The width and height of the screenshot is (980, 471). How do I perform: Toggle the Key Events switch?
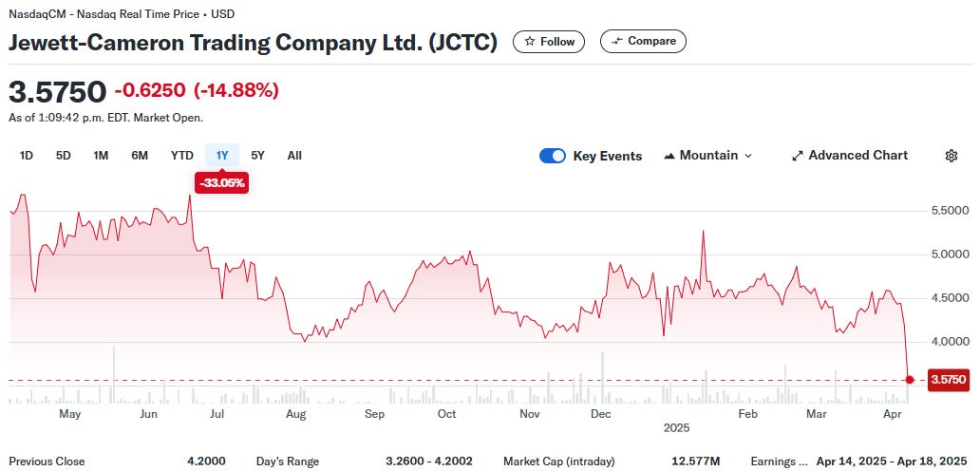[x=553, y=156]
